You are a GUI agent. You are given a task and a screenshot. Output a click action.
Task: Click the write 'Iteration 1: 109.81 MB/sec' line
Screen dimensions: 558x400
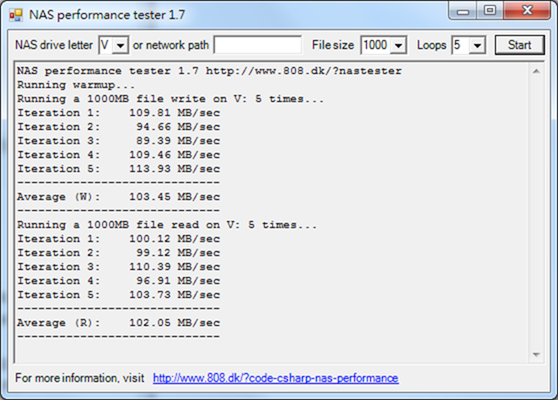119,113
